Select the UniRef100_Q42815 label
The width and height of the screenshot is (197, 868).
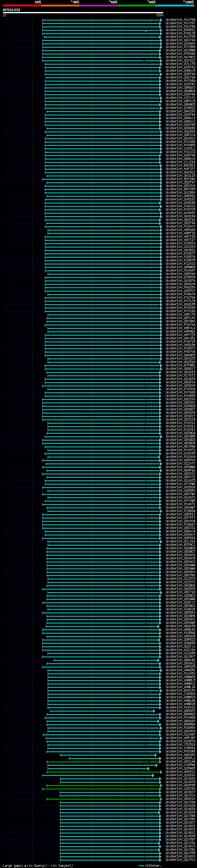pyautogui.click(x=180, y=131)
